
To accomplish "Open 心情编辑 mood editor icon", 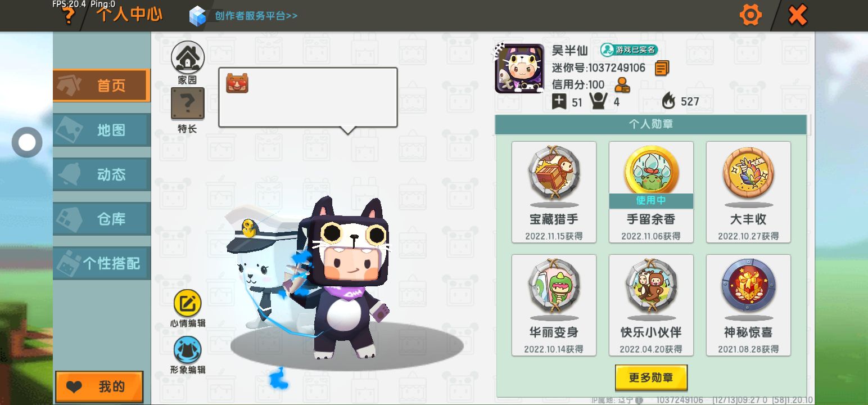I will pos(187,303).
